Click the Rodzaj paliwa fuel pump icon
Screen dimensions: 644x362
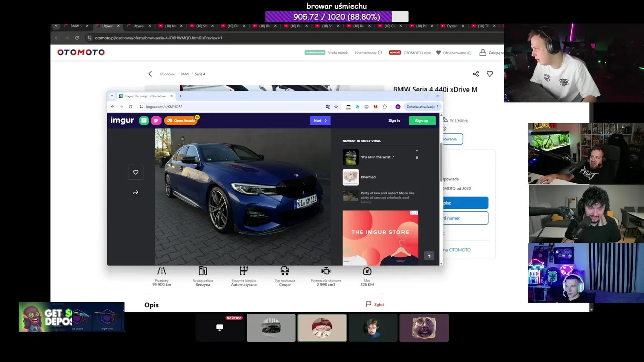pos(203,271)
